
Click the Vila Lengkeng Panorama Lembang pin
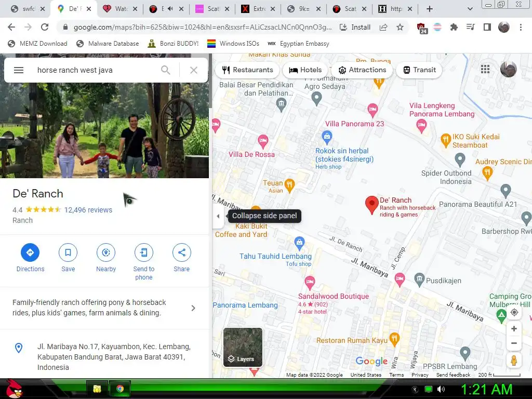(x=421, y=125)
